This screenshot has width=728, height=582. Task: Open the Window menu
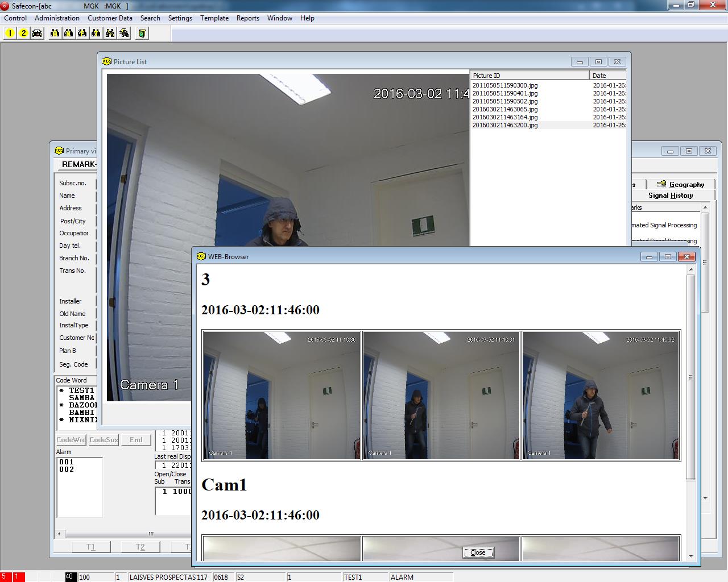280,18
